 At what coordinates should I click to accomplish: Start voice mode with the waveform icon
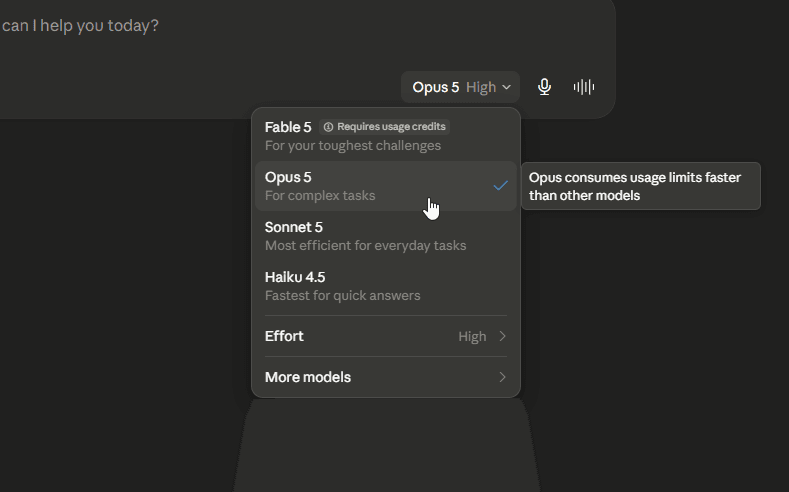(x=584, y=87)
